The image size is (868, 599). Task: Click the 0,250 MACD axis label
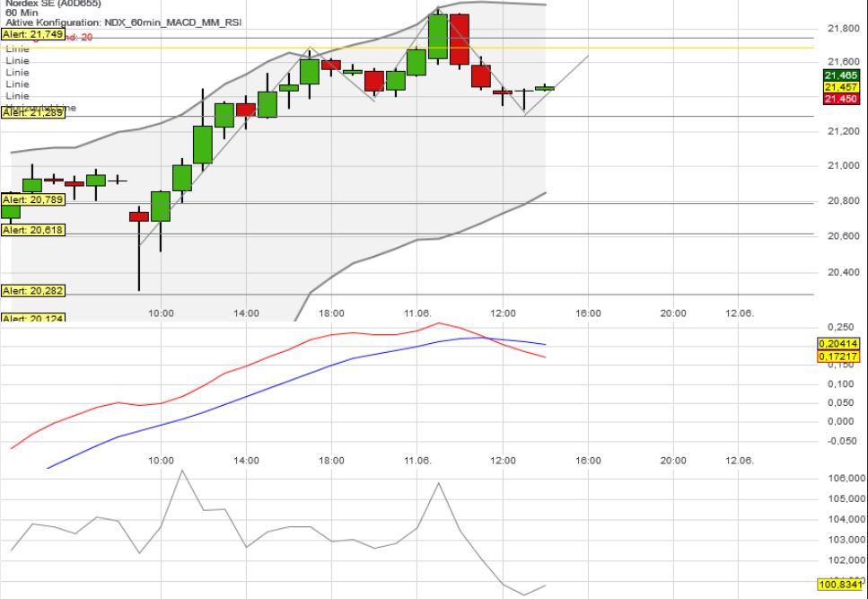pos(841,327)
